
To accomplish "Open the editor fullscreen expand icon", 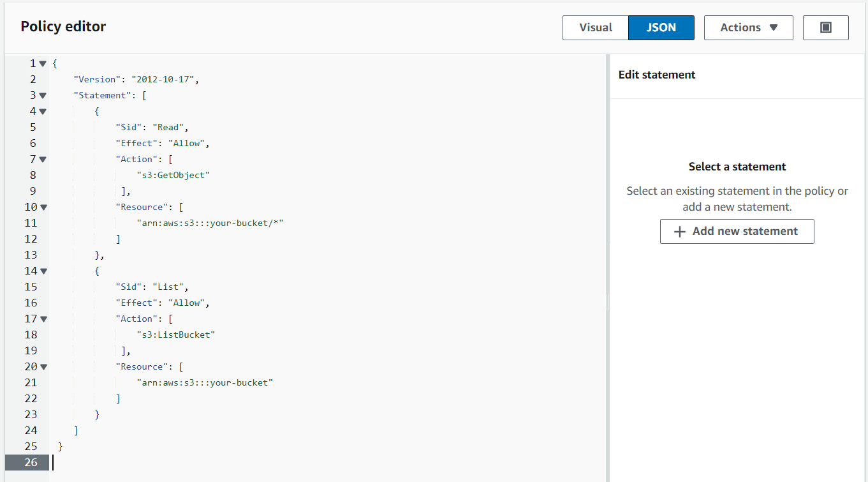I will 825,27.
